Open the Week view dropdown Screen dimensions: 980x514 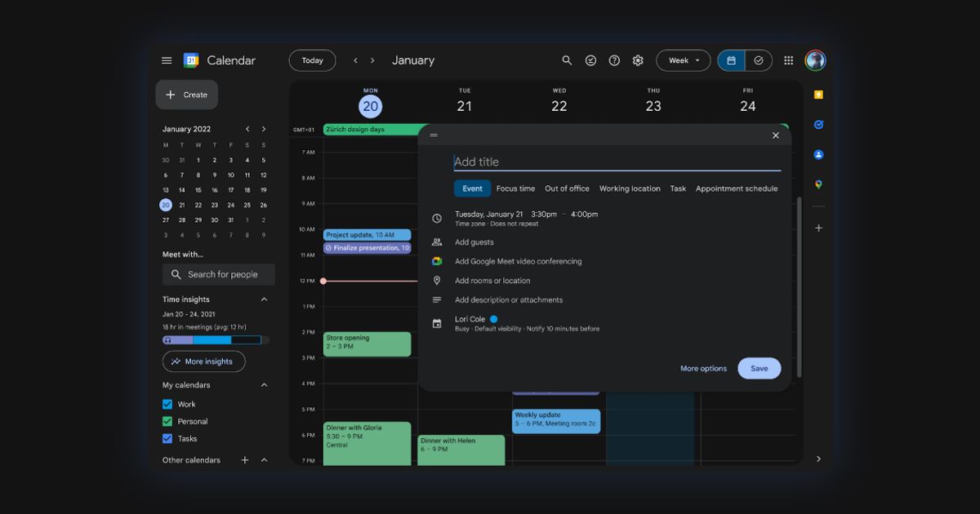coord(684,60)
